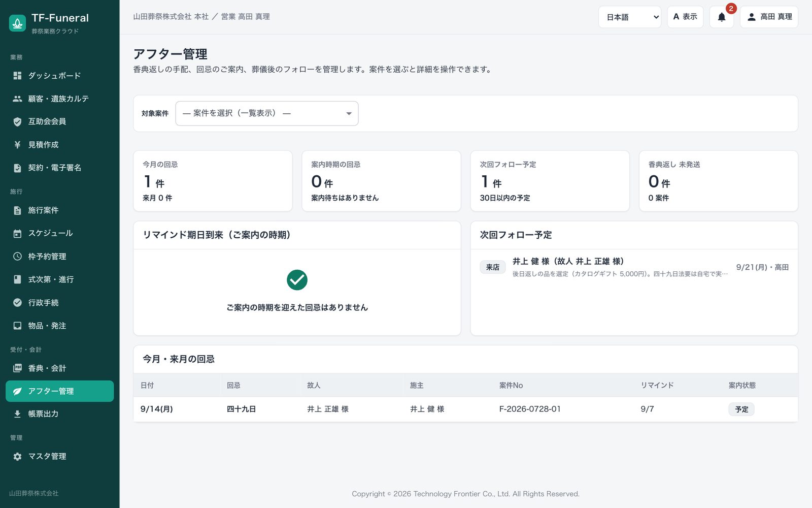Image resolution: width=812 pixels, height=508 pixels.
Task: Open the 見積作成 yen icon
Action: [x=17, y=145]
